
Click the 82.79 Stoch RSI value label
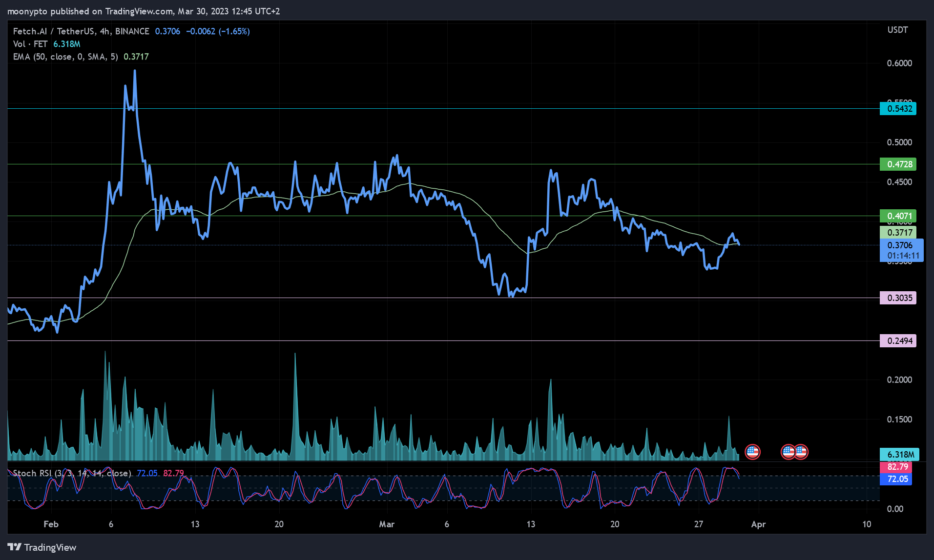pyautogui.click(x=896, y=467)
